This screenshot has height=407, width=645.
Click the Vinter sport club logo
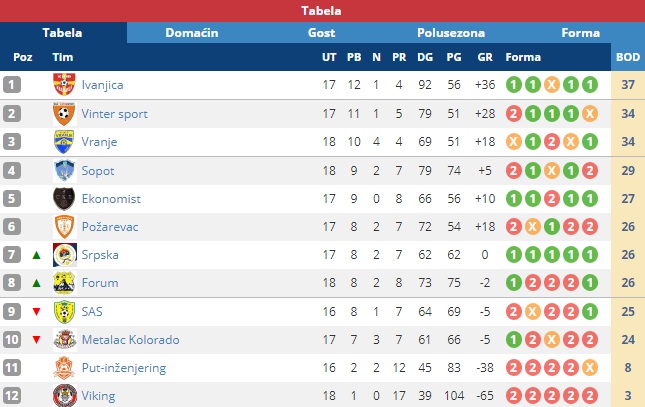tap(64, 114)
